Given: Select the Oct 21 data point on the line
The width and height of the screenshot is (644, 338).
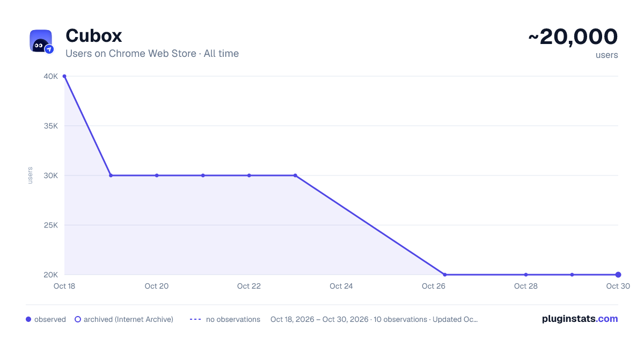Looking at the screenshot, I should 203,175.
